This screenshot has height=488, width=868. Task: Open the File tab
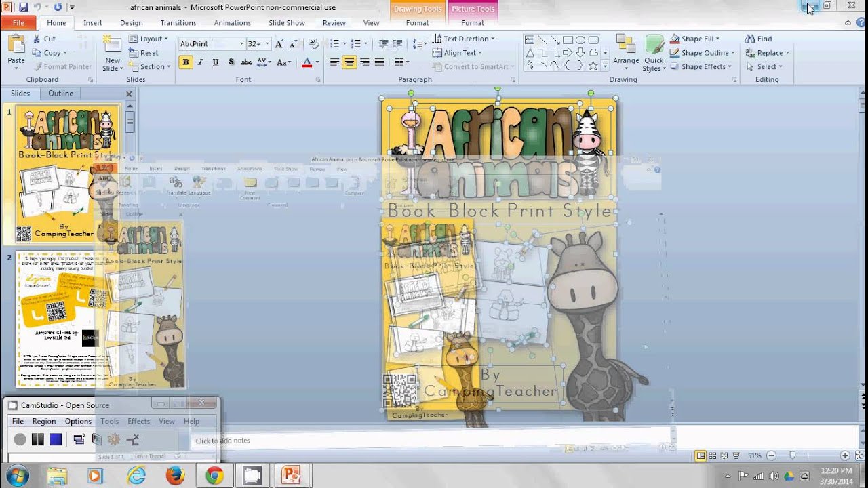coord(18,23)
